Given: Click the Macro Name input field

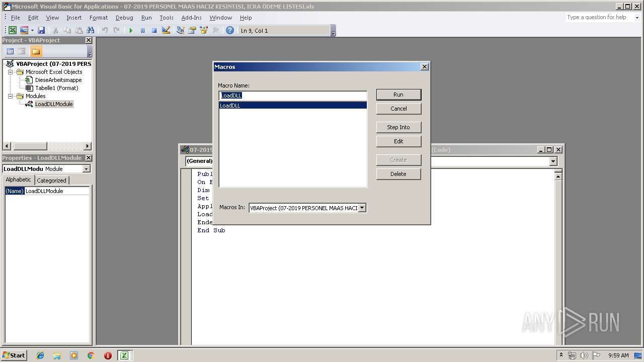Looking at the screenshot, I should 293,96.
